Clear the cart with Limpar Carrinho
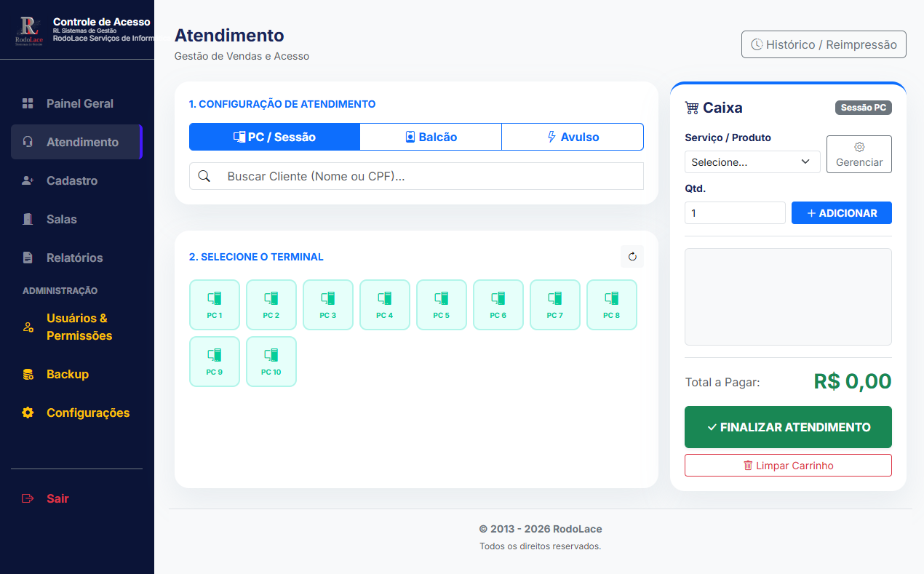The height and width of the screenshot is (574, 924). pos(788,466)
